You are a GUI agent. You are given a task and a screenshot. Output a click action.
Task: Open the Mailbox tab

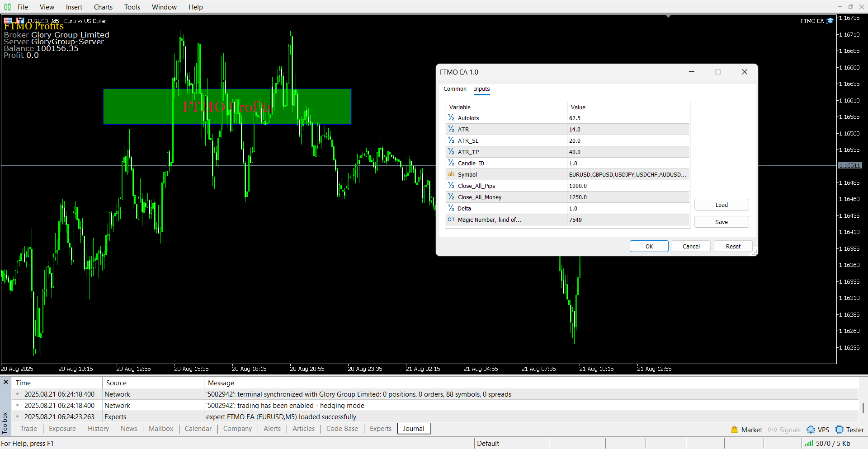pos(161,429)
